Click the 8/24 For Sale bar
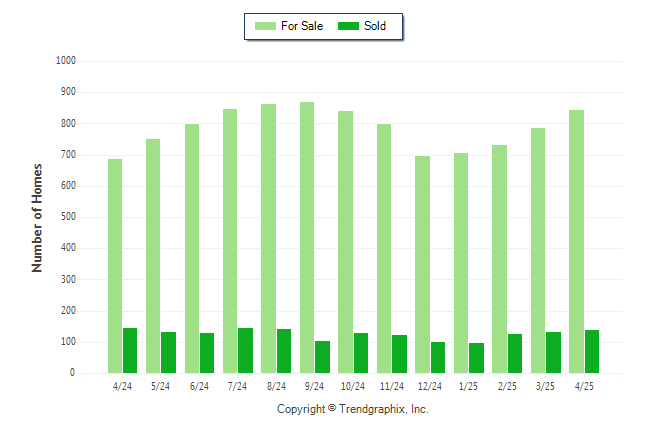Image resolution: width=646 pixels, height=434 pixels. click(269, 238)
